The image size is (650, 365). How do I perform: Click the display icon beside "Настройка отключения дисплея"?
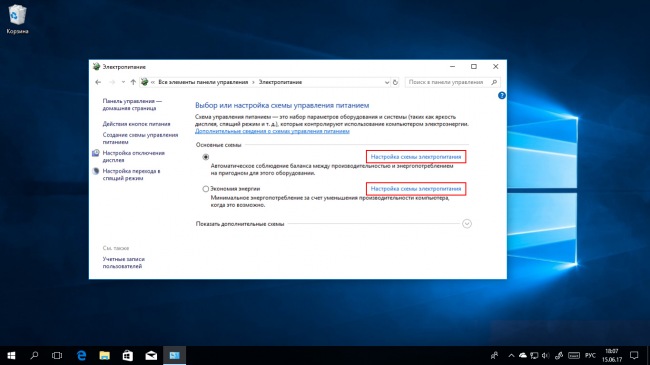[x=96, y=153]
